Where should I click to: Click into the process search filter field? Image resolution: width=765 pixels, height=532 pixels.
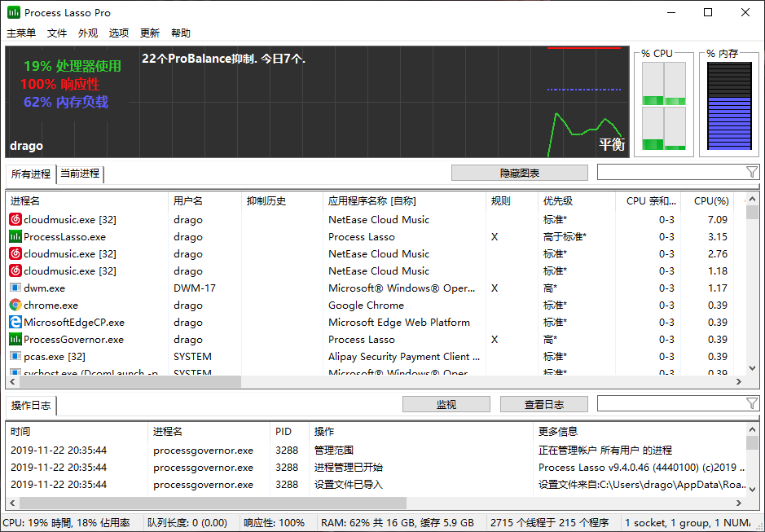(670, 172)
